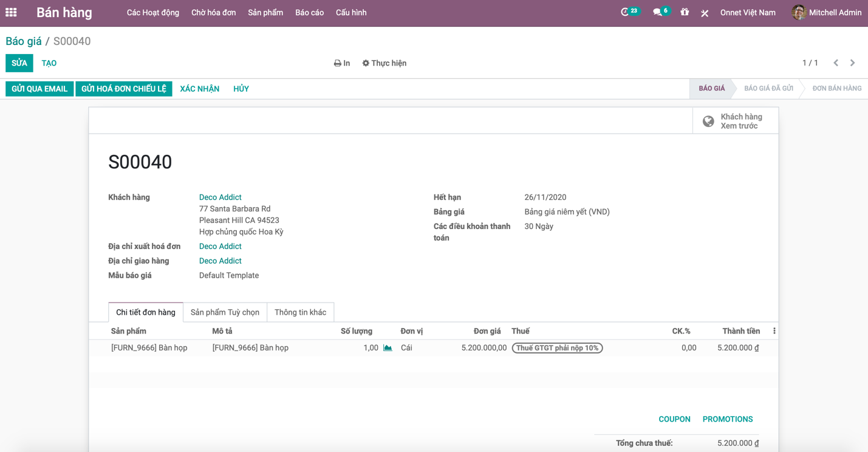Click the XÁC NHẬN confirm button

pos(199,89)
